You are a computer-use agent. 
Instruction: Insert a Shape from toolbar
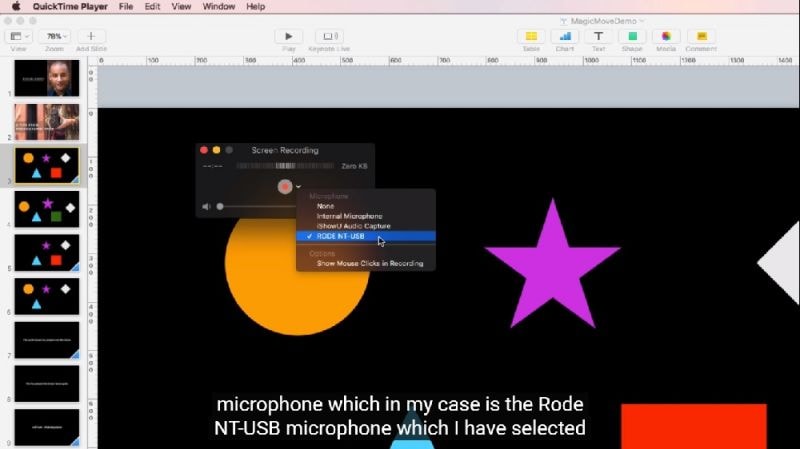tap(632, 36)
